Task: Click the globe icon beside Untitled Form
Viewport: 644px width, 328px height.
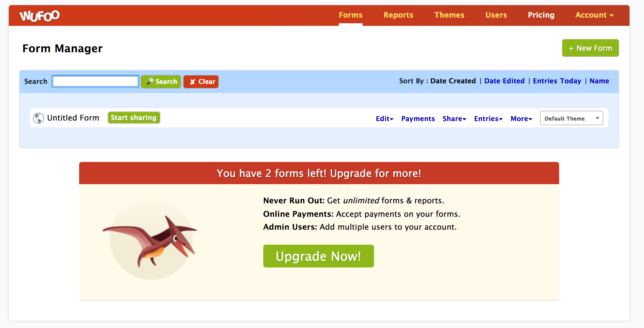Action: pos(39,118)
